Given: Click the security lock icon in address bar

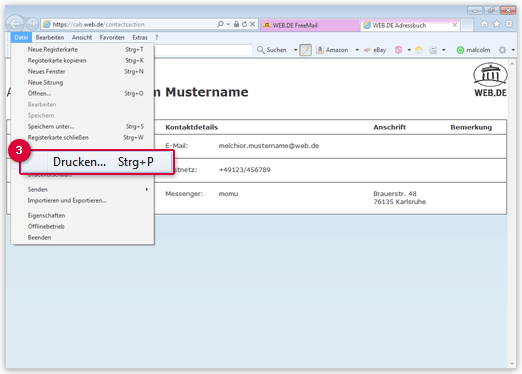Looking at the screenshot, I should coord(236,24).
